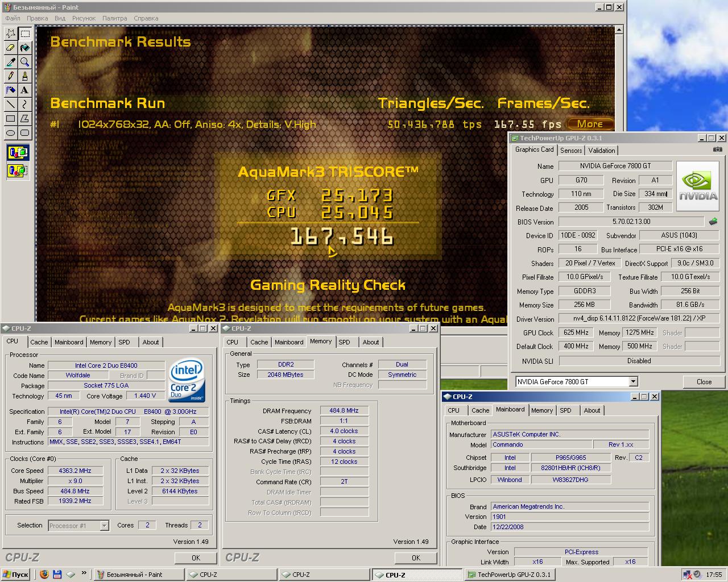The image size is (728, 582).
Task: Click the DRAM Frequency value 484.8 MHz
Action: (x=344, y=410)
